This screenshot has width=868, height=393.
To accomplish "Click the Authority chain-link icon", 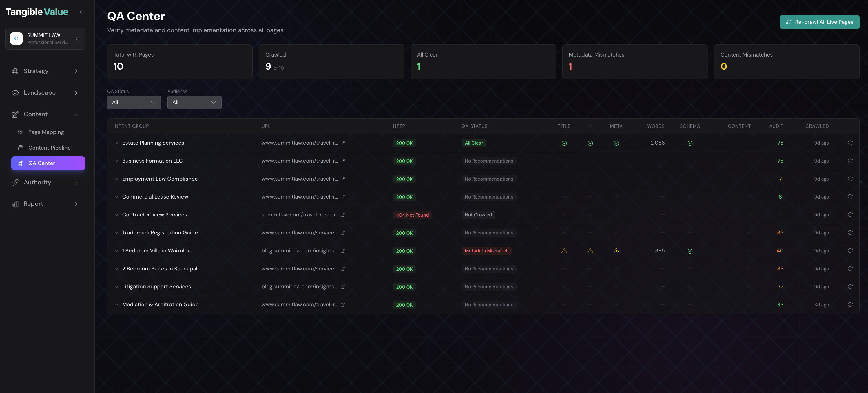I will [15, 182].
